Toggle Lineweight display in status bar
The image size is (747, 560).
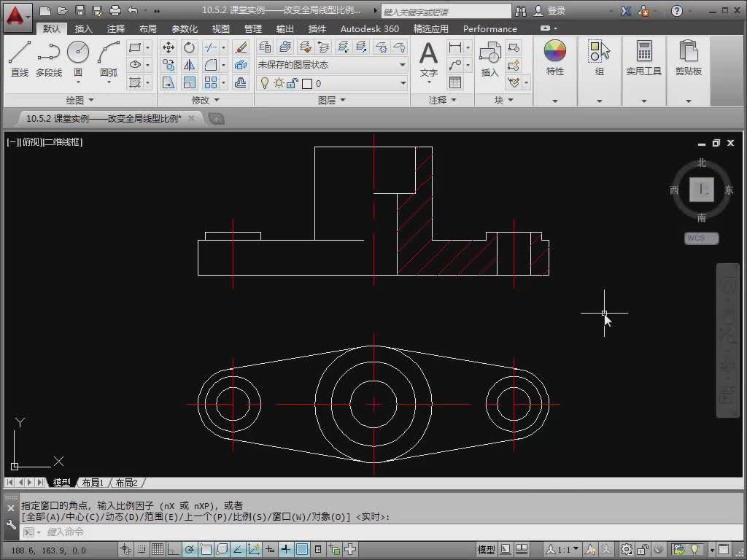pos(285,550)
